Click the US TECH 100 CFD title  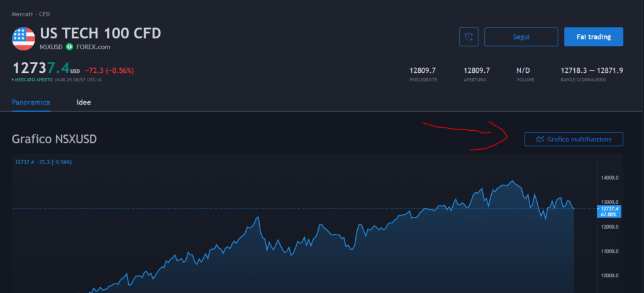coord(101,33)
